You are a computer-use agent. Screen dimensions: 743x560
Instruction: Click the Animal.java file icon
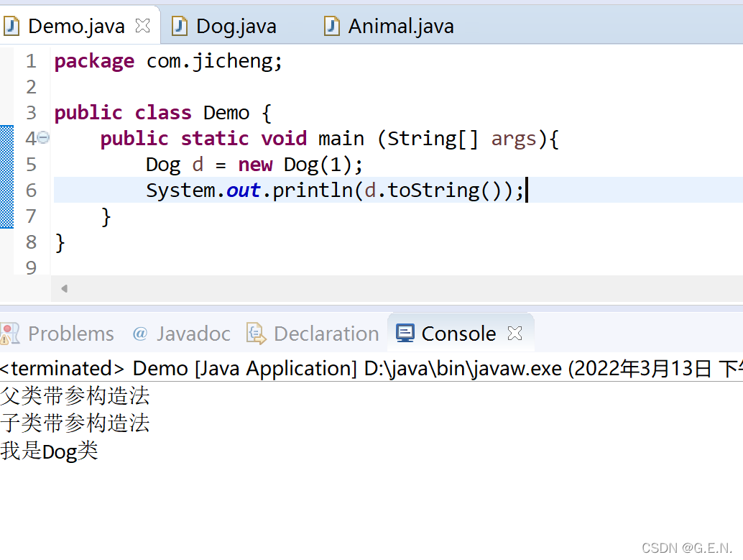pos(332,26)
